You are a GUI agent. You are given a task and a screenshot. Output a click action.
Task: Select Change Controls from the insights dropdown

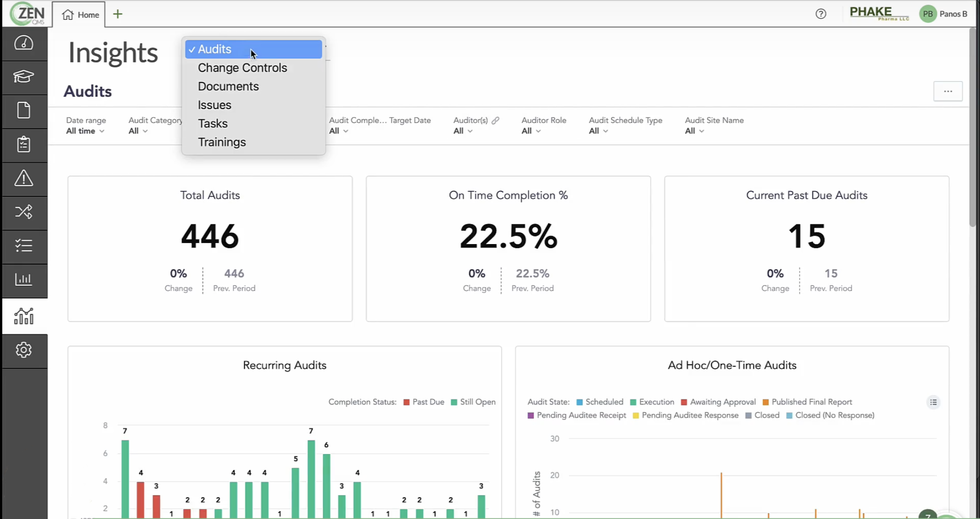click(x=242, y=68)
